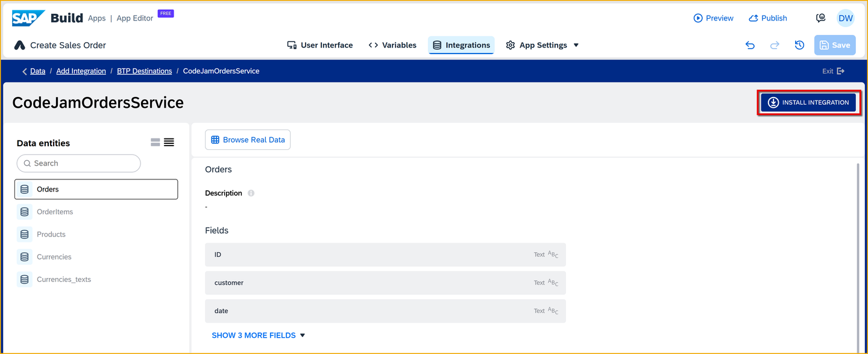
Task: Open the DW user avatar menu
Action: (x=846, y=18)
